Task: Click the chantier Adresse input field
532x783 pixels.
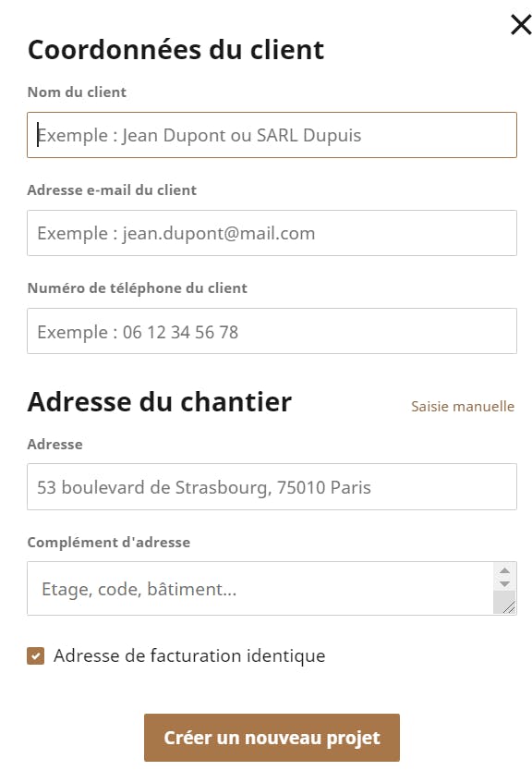Action: [x=272, y=487]
